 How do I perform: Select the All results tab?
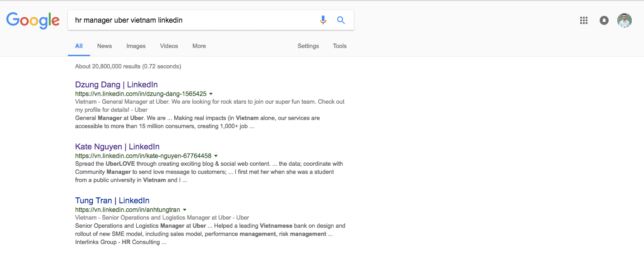79,46
